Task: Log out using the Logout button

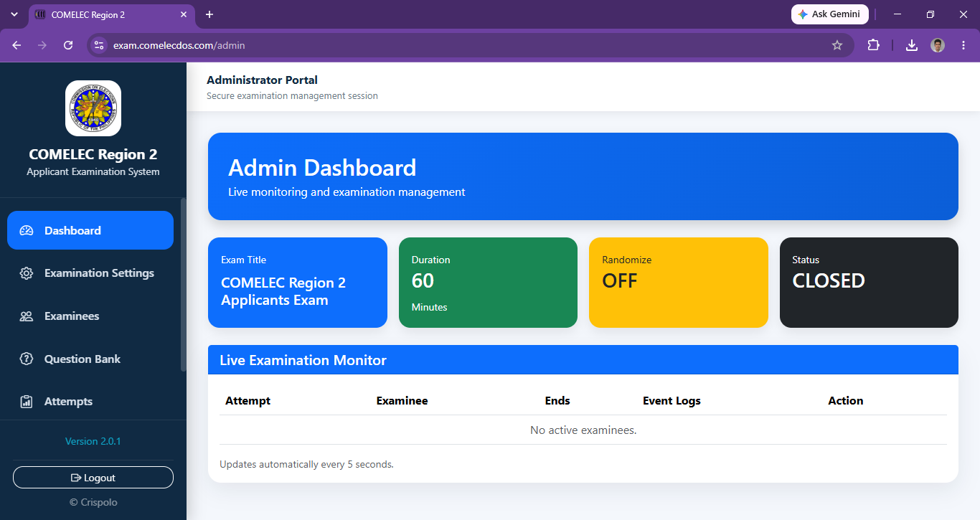Action: tap(93, 478)
